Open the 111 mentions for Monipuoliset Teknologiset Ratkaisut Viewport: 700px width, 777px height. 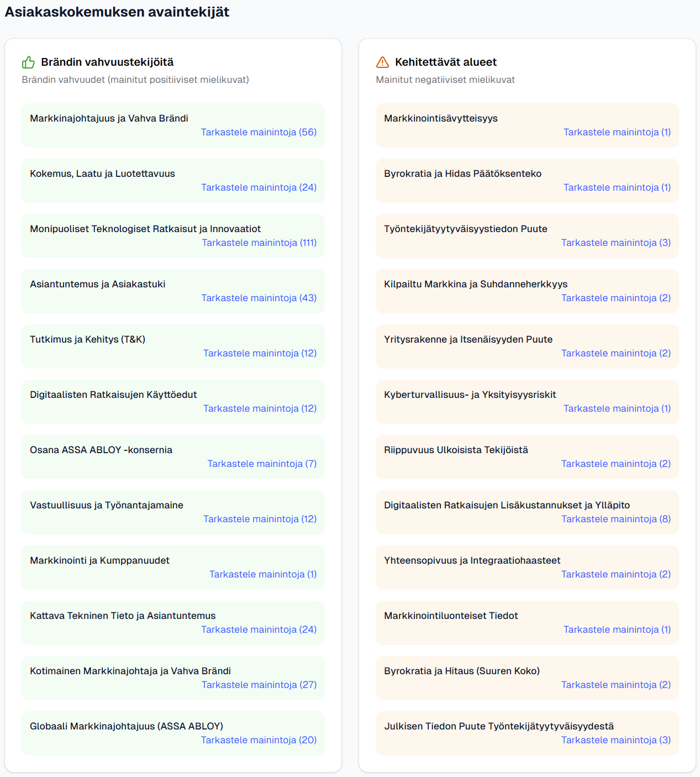pos(259,243)
